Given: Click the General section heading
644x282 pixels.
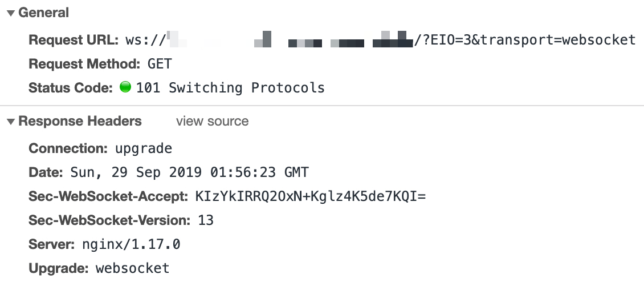Looking at the screenshot, I should pyautogui.click(x=43, y=13).
